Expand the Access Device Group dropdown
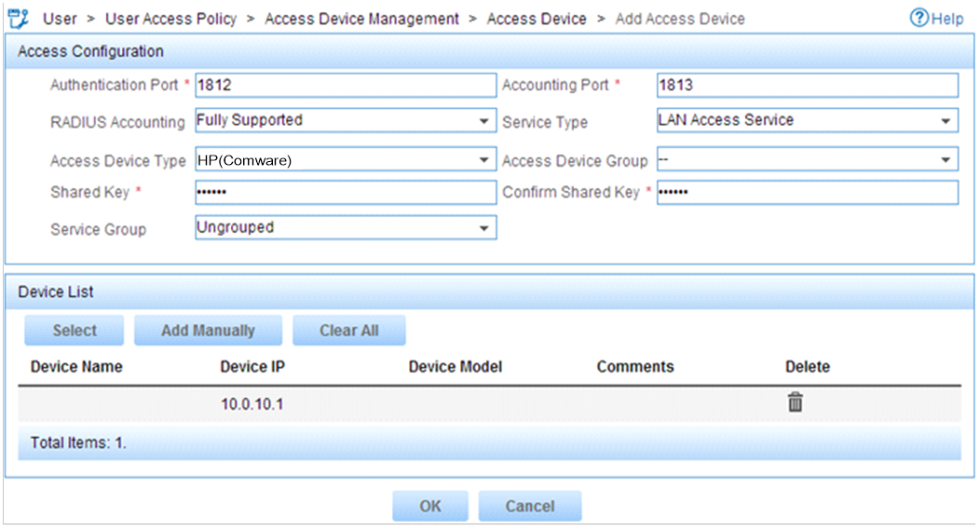Screen dimensions: 980x529 808,159
